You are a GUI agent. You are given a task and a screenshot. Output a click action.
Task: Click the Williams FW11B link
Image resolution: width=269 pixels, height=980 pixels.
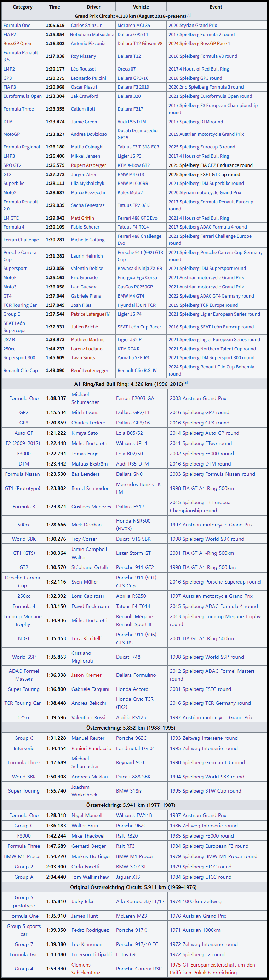tap(134, 816)
